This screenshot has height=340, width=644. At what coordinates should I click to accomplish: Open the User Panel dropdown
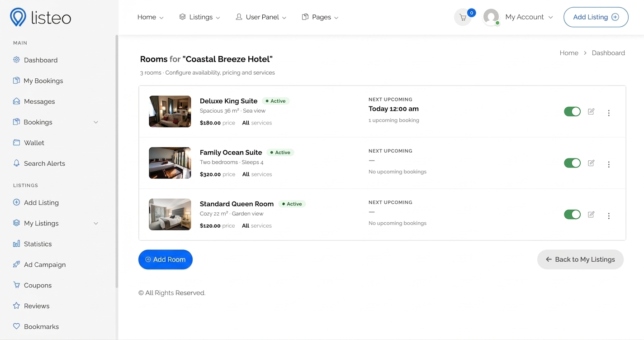click(x=261, y=17)
